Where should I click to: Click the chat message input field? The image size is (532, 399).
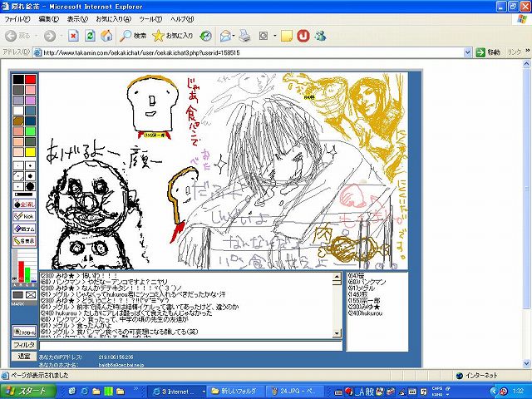[190, 346]
